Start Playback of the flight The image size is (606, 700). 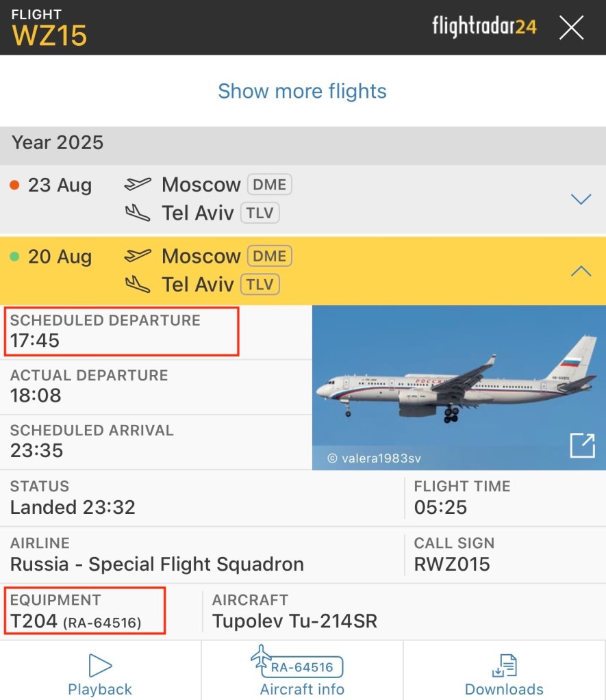pyautogui.click(x=100, y=673)
